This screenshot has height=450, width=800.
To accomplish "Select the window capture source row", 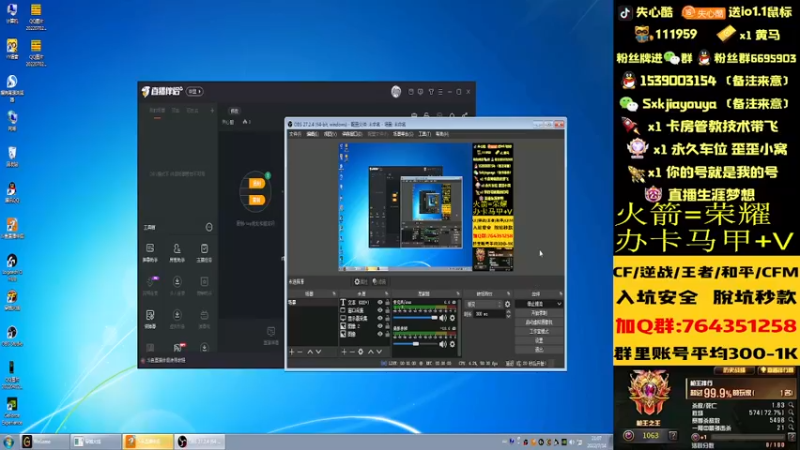I will (x=365, y=310).
